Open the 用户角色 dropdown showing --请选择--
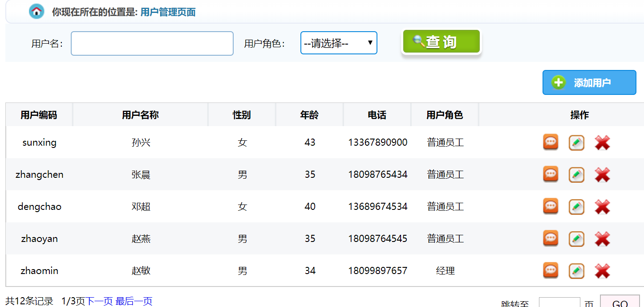Viewport: 644px width, 307px height. click(339, 42)
